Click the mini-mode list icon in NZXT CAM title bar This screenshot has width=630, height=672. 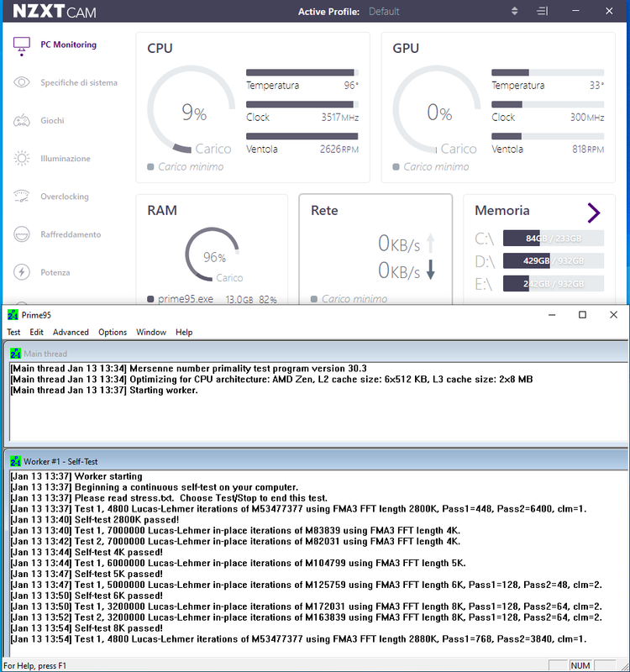542,11
